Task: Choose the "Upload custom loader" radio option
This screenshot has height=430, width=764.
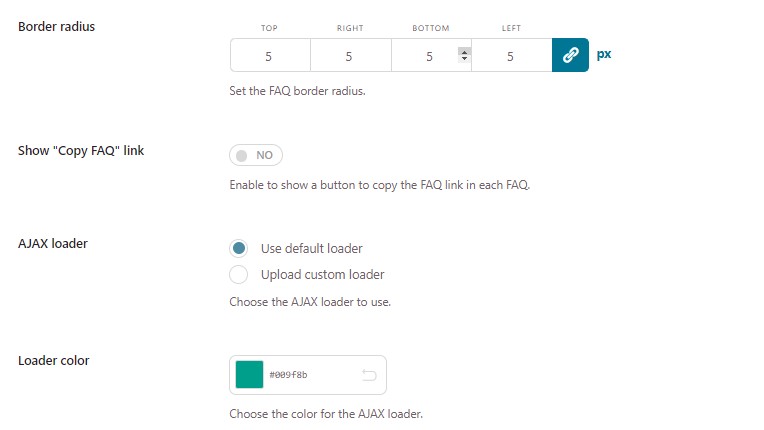Action: (x=239, y=274)
